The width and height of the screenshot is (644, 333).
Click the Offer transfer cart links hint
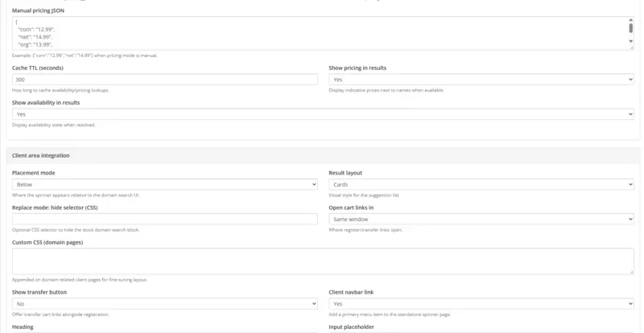(61, 314)
